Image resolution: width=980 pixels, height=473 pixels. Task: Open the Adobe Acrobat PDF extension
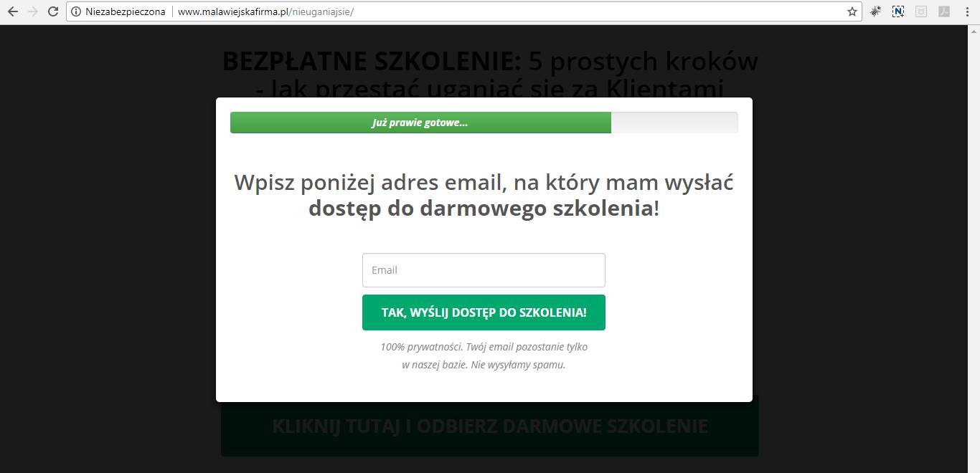944,11
